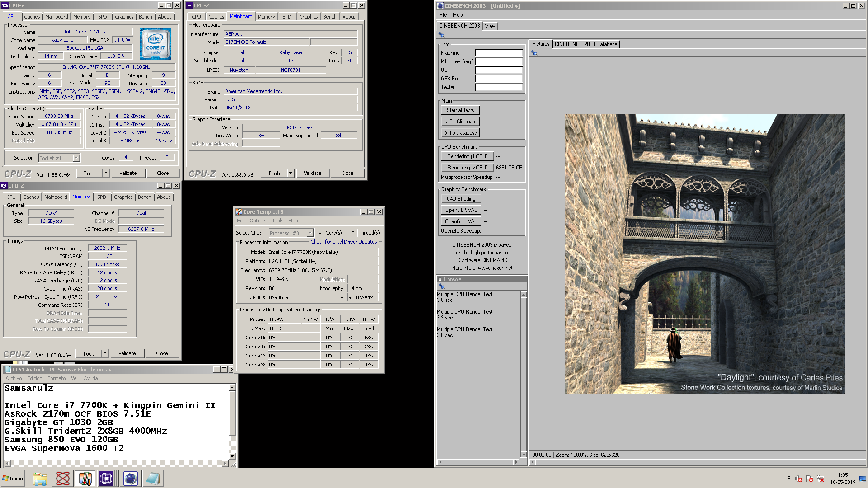Open About tab in CPU-Z Memory window
Image resolution: width=868 pixels, height=488 pixels.
pyautogui.click(x=164, y=197)
